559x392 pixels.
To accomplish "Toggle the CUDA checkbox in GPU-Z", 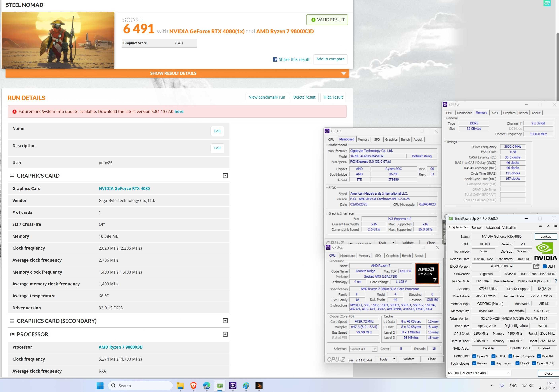I will click(x=493, y=356).
